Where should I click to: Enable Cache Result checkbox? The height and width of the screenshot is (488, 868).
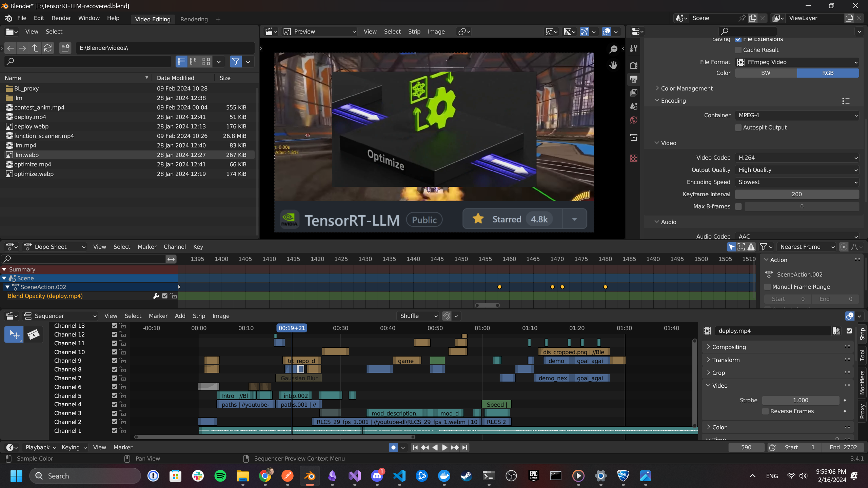pyautogui.click(x=738, y=50)
